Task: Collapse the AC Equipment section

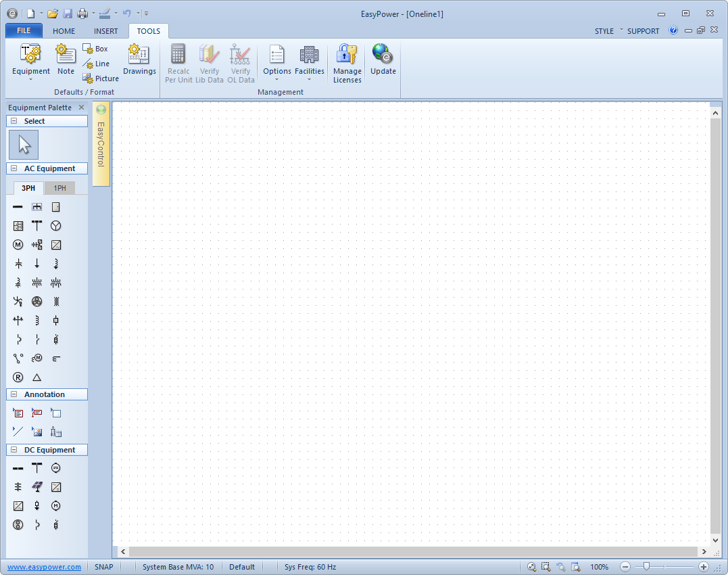Action: pyautogui.click(x=14, y=168)
